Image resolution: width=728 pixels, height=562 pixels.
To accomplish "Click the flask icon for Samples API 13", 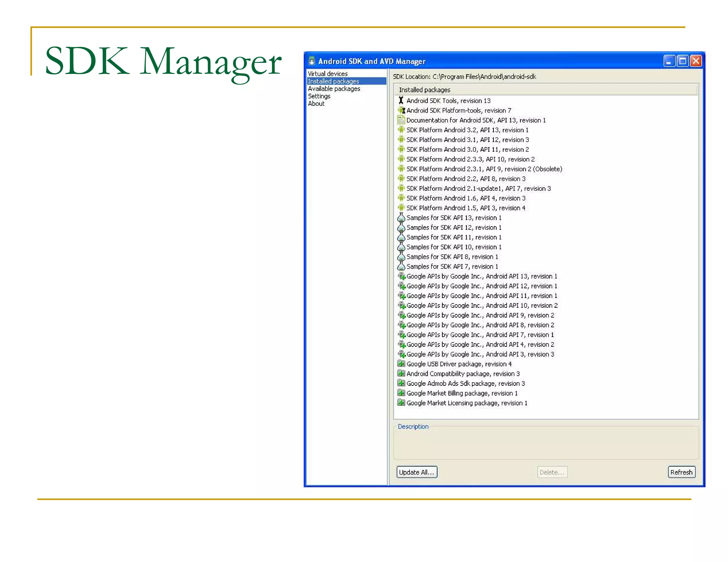I will [x=401, y=217].
